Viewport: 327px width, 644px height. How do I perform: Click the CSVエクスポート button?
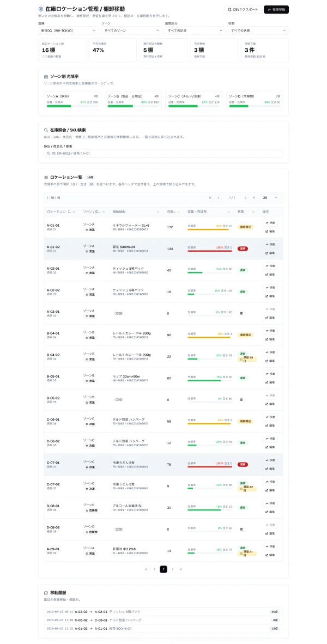point(243,9)
